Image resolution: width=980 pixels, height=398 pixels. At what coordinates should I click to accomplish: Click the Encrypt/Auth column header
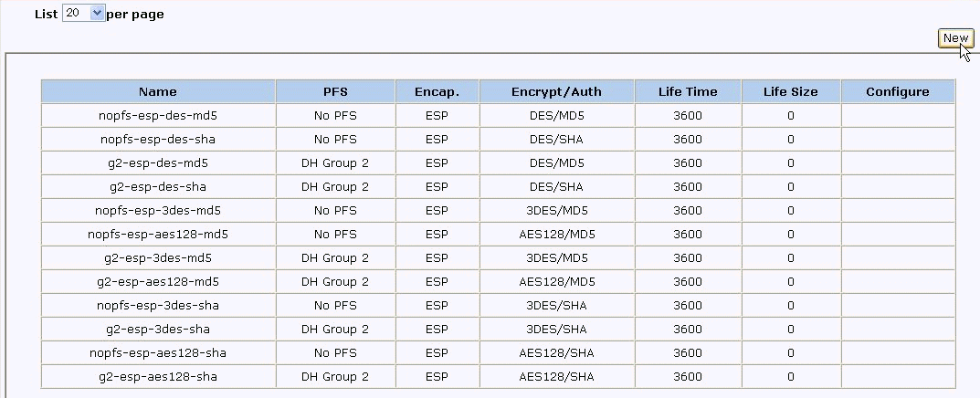click(556, 92)
